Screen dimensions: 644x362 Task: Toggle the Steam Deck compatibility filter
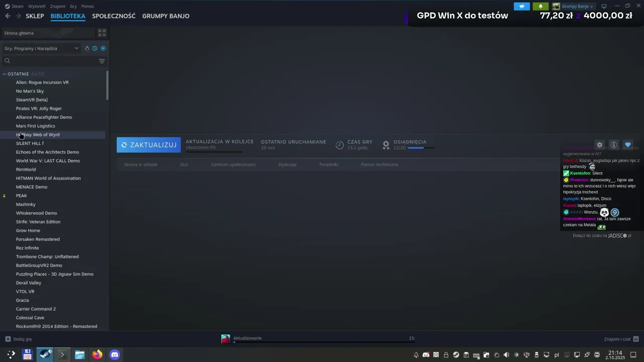pyautogui.click(x=87, y=48)
